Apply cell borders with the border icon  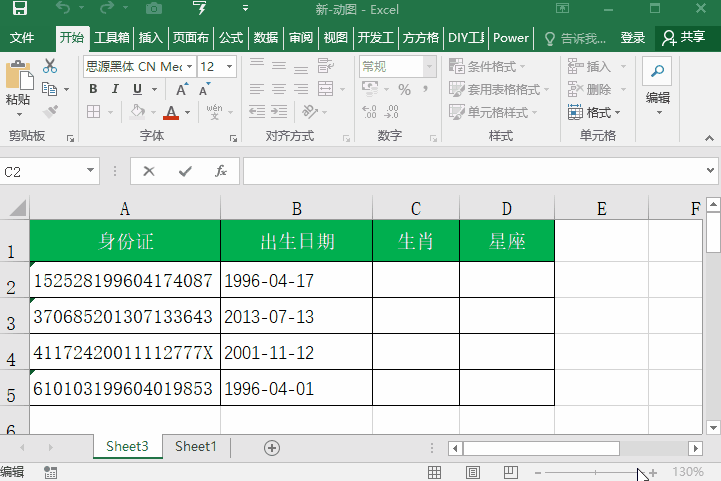tap(94, 111)
